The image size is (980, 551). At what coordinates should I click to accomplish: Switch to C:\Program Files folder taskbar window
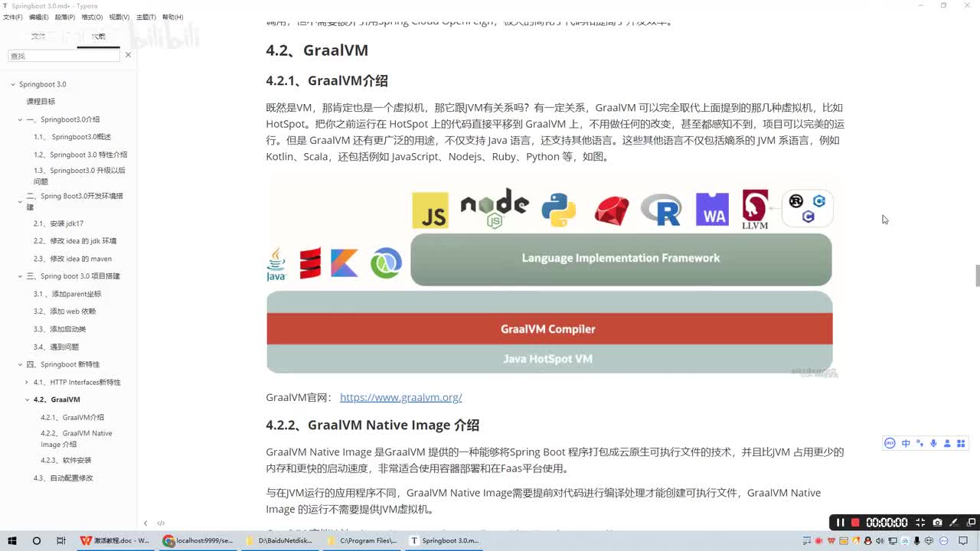[x=362, y=540]
